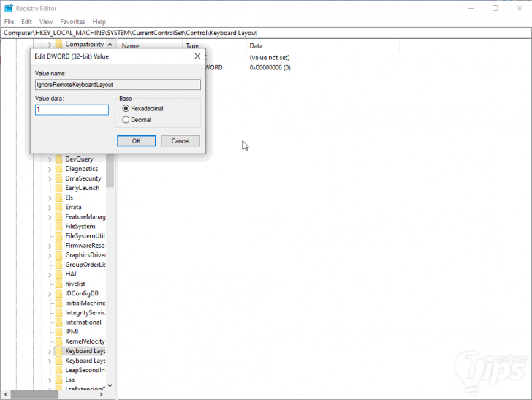Click the InitialMachine folder icon
Viewport: 532px width, 400px height.
click(x=58, y=303)
